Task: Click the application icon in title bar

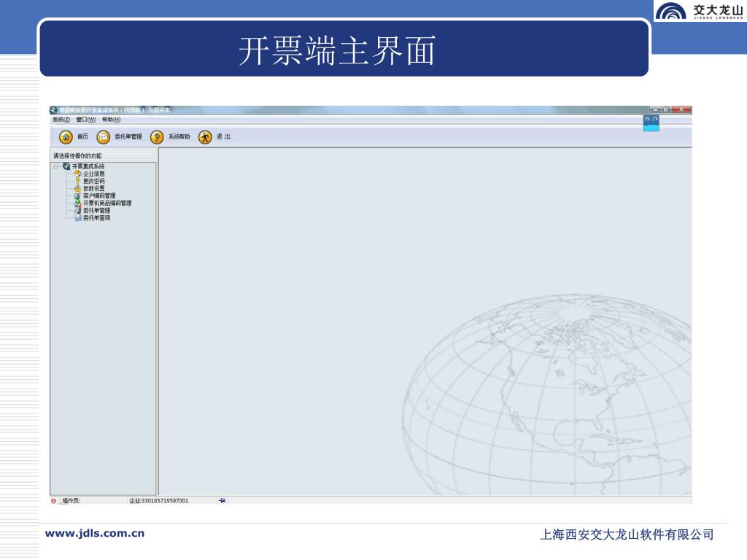Action: pyautogui.click(x=53, y=110)
